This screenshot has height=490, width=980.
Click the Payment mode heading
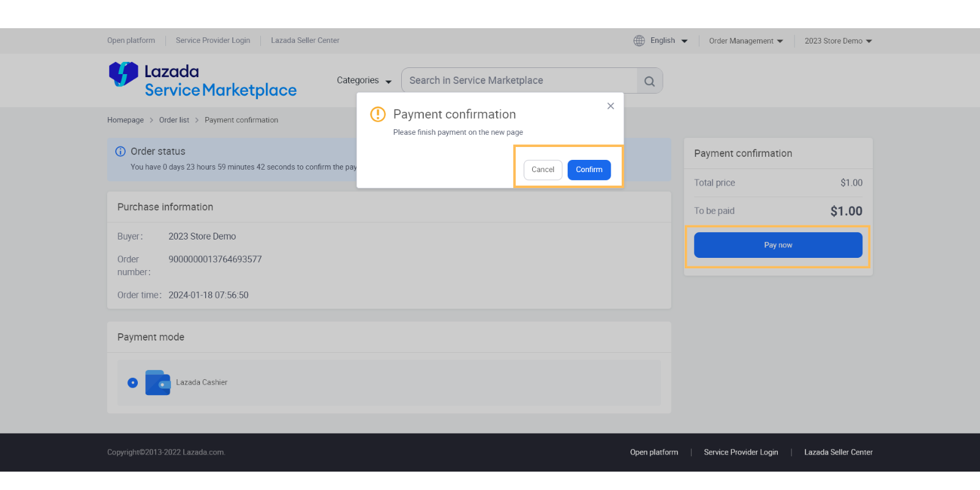tap(151, 337)
